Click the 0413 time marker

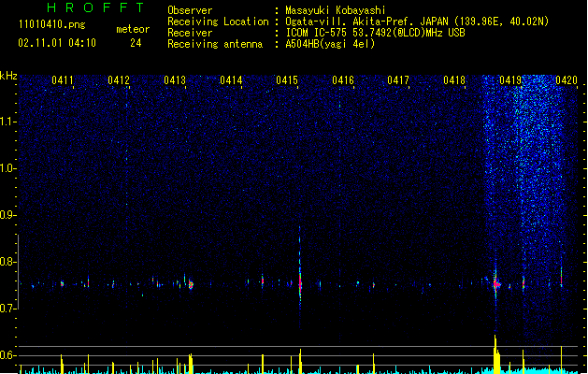coord(175,80)
